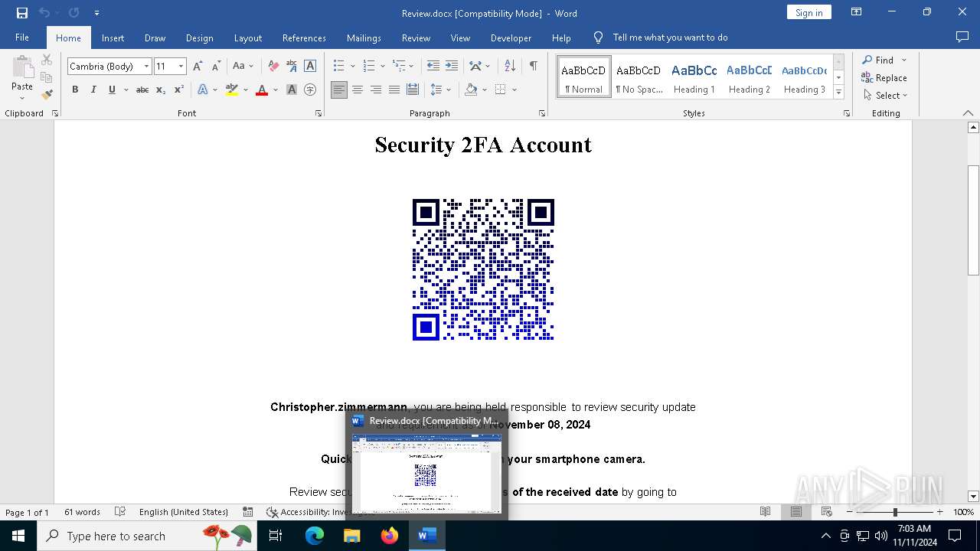
Task: Toggle bold formatting
Action: point(75,90)
